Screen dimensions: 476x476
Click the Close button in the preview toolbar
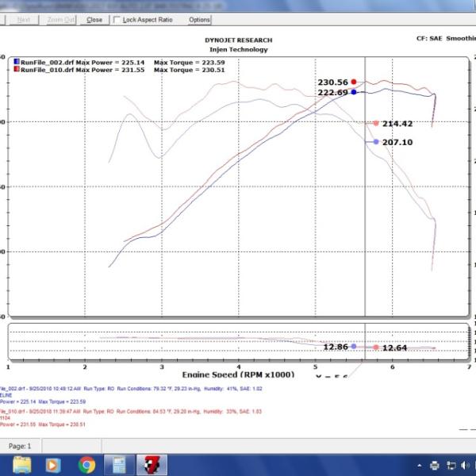coord(94,19)
